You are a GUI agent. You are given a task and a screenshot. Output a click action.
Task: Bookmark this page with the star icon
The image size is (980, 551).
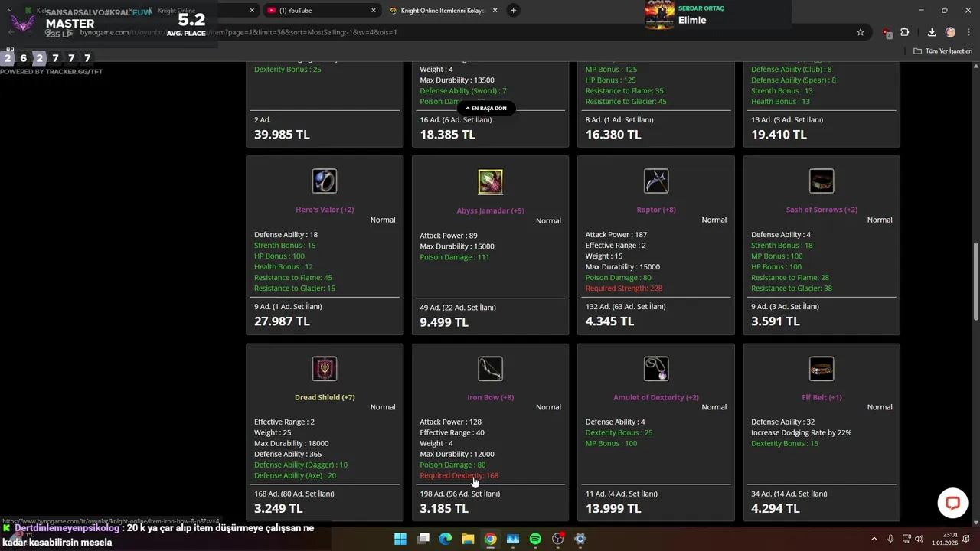tap(861, 32)
